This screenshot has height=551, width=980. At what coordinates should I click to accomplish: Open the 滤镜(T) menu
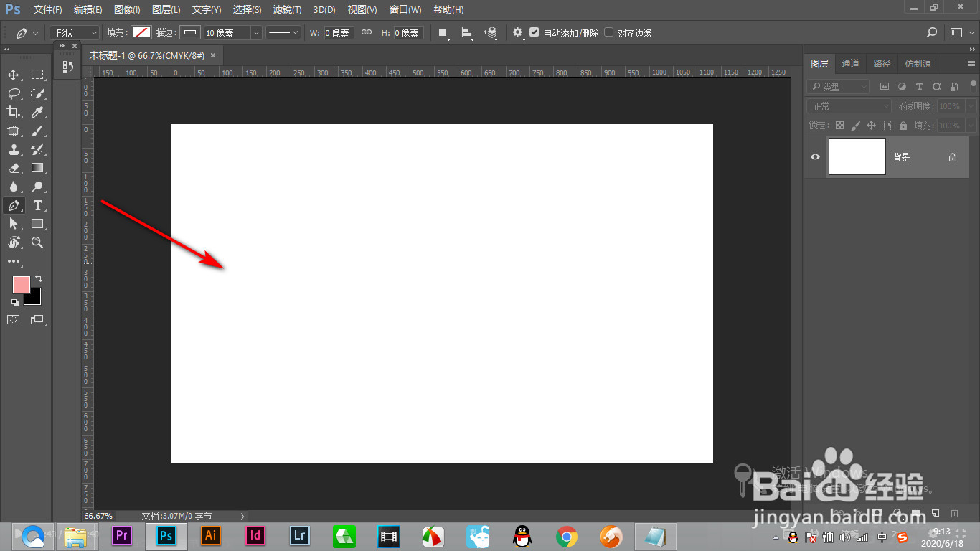pos(287,10)
